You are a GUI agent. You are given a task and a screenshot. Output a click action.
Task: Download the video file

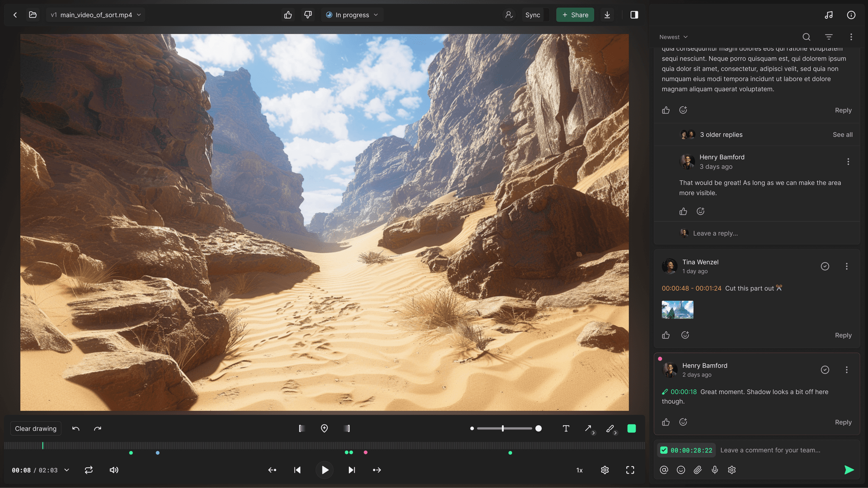(607, 15)
